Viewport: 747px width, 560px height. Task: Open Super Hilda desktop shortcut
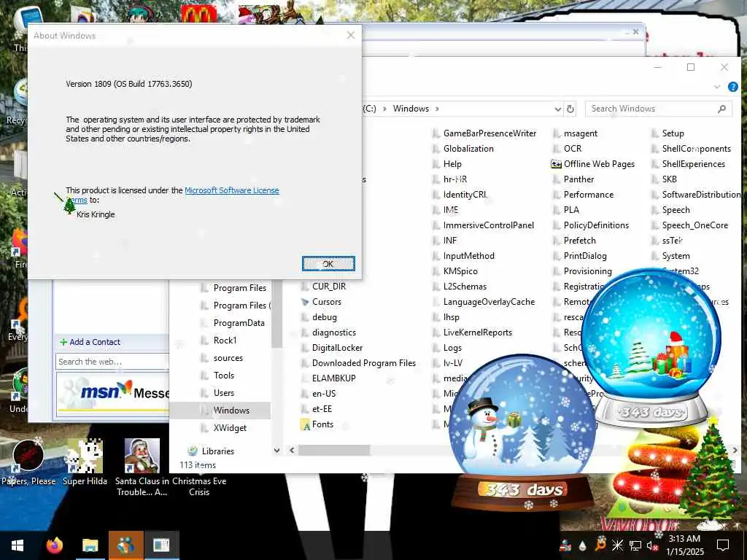85,461
